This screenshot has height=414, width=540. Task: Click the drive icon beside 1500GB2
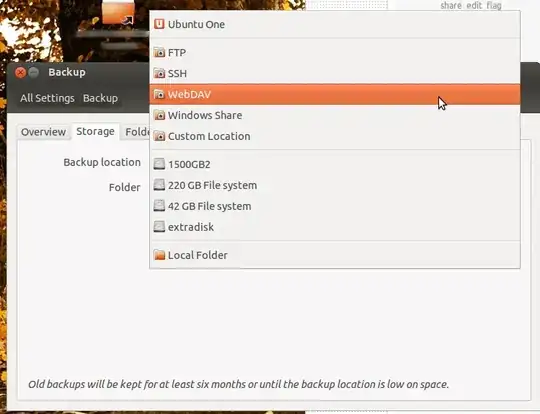(159, 164)
